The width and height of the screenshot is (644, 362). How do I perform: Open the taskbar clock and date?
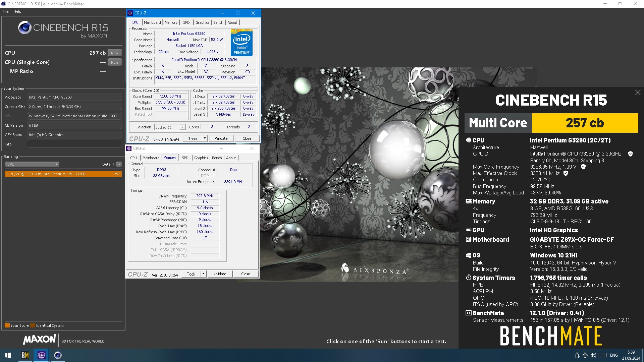tap(631, 355)
